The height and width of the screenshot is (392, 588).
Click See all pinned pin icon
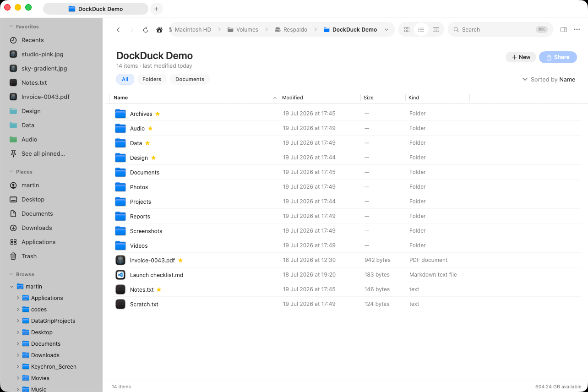(x=13, y=154)
